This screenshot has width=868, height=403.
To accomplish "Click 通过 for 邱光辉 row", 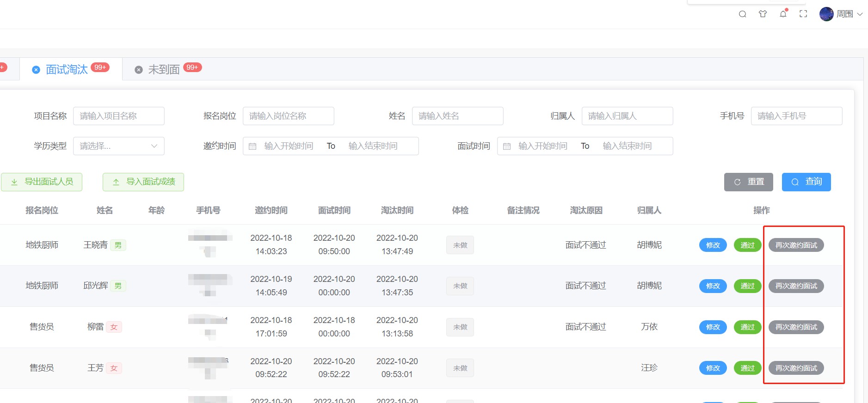I will click(x=748, y=286).
